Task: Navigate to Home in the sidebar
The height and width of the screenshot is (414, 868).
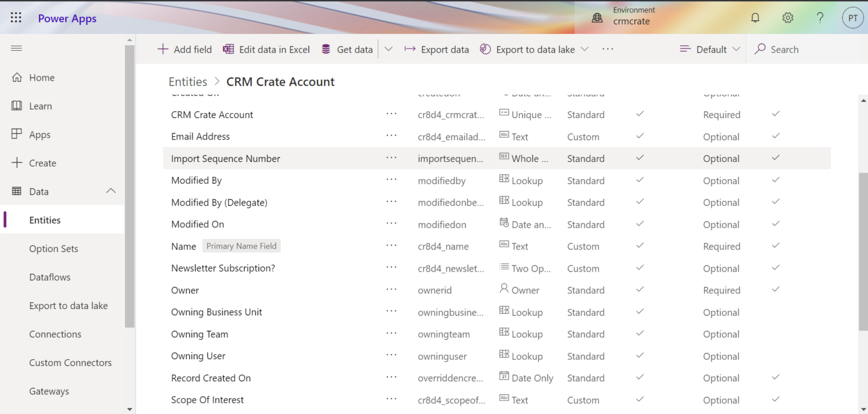Action: click(41, 77)
